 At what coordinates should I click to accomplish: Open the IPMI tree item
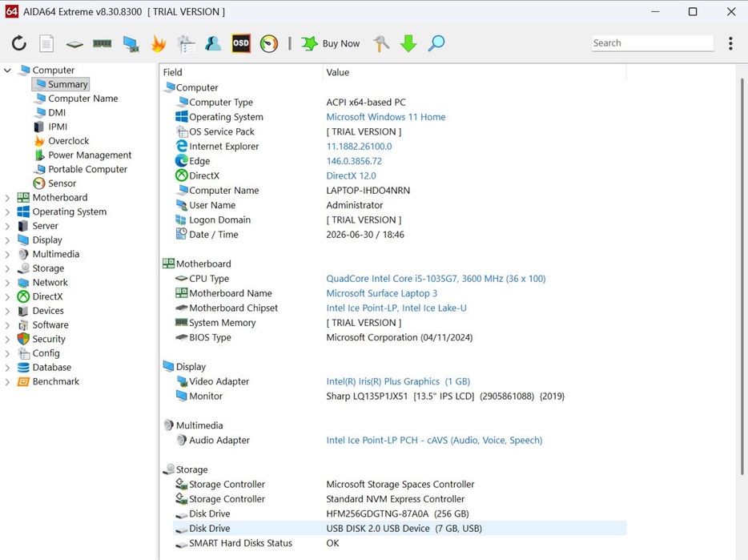pyautogui.click(x=50, y=127)
